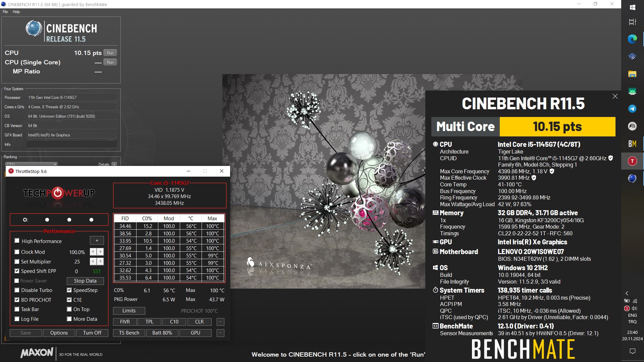Open the Windows Start menu
Viewport: 644px width, 362px height.
point(632,7)
